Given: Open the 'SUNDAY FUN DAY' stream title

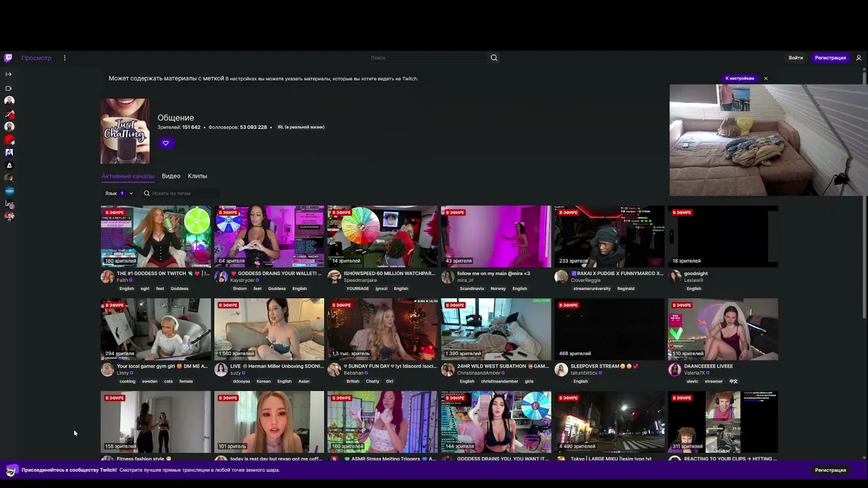Looking at the screenshot, I should [x=390, y=366].
